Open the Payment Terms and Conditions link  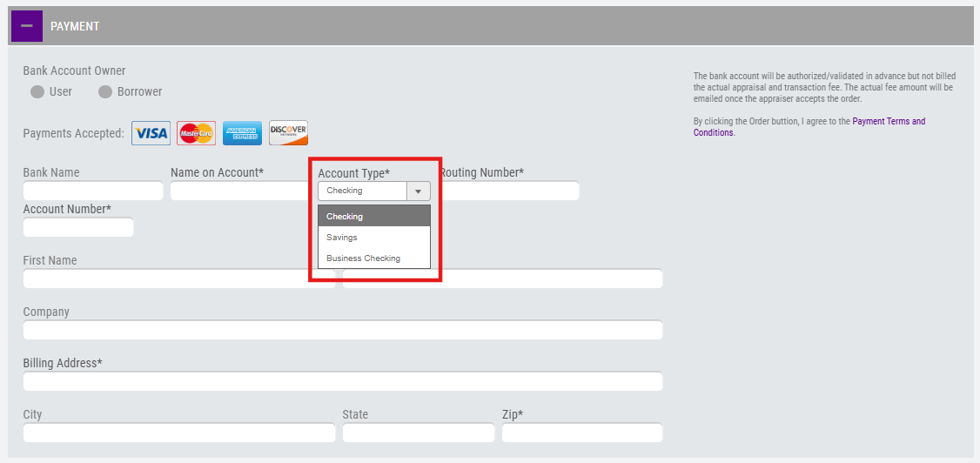point(809,127)
